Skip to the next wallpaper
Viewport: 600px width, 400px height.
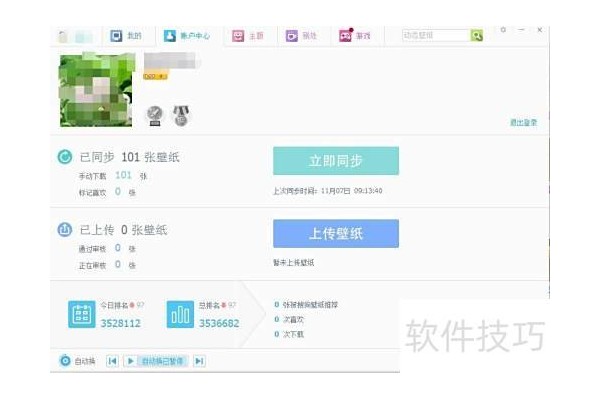[199, 361]
